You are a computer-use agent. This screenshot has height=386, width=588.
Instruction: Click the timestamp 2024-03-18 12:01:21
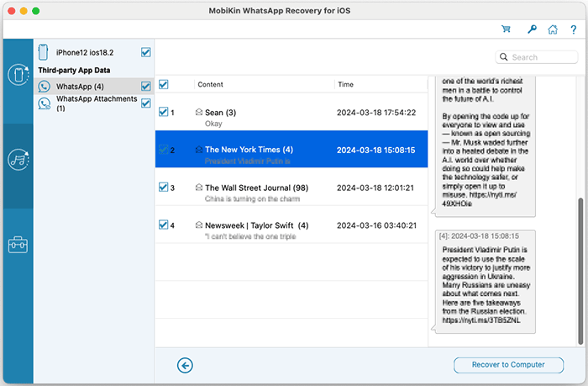point(375,188)
